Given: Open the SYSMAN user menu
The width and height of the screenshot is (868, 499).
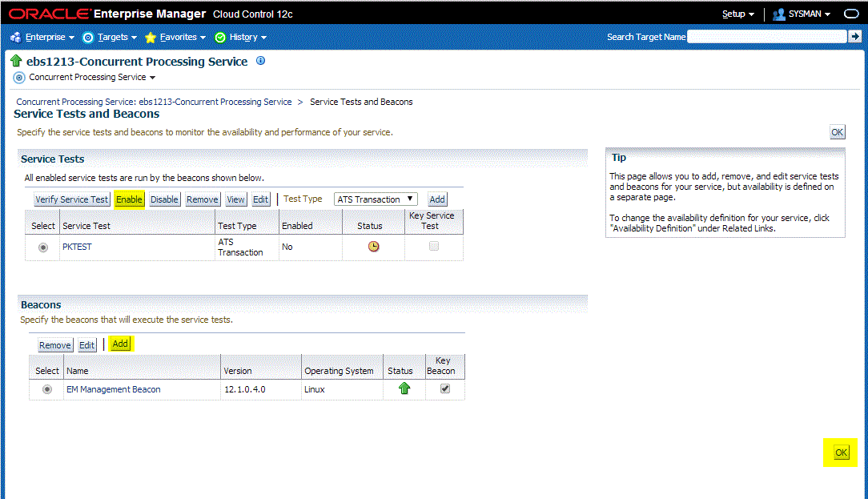Looking at the screenshot, I should [809, 14].
